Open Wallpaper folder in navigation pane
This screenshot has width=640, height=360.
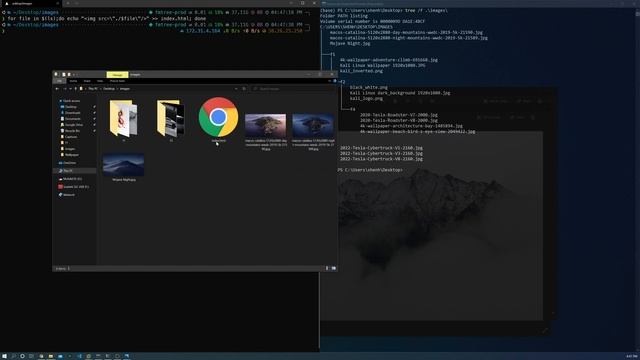pos(71,155)
